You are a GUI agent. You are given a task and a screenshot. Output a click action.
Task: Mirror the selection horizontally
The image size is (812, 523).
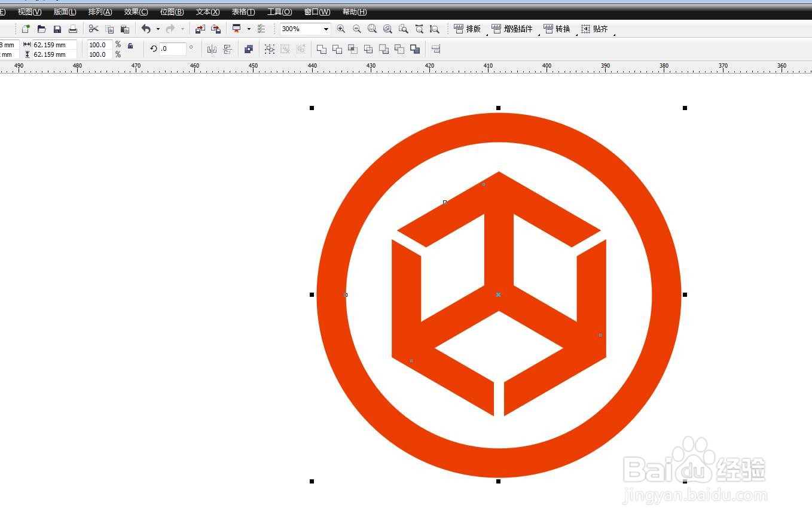pos(212,49)
